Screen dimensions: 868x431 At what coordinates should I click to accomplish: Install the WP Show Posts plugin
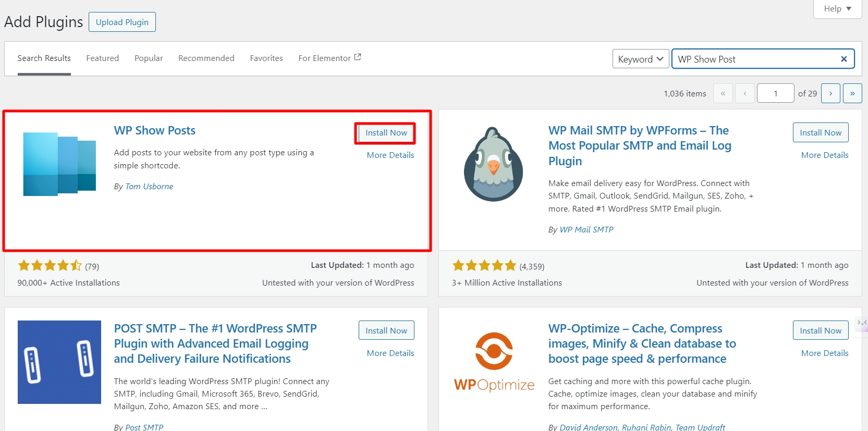click(386, 133)
